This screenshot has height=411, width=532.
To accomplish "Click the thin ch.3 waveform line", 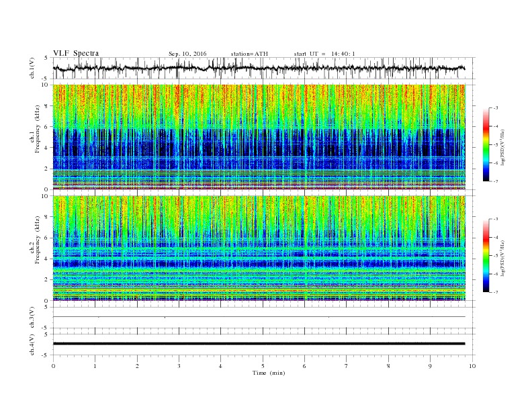I will pos(259,317).
